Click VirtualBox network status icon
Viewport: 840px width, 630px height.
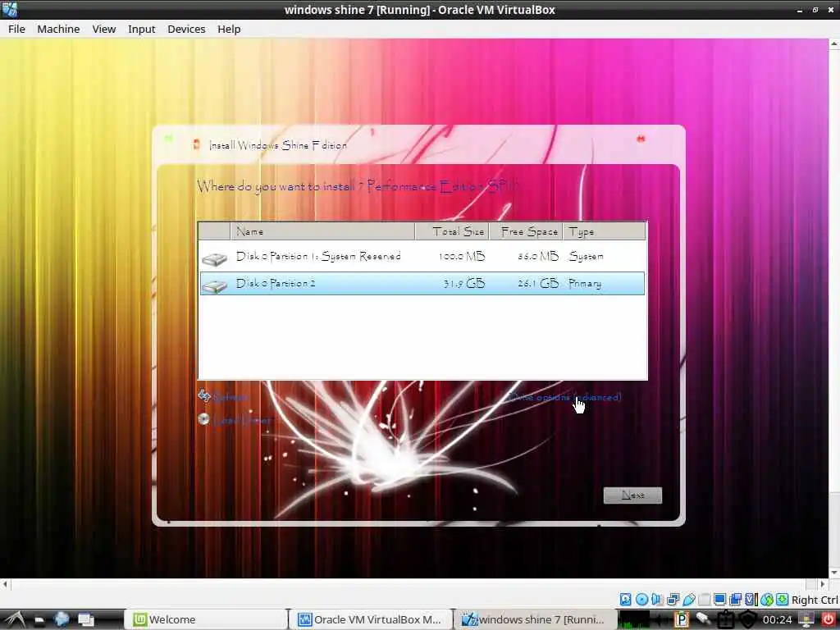click(x=673, y=600)
